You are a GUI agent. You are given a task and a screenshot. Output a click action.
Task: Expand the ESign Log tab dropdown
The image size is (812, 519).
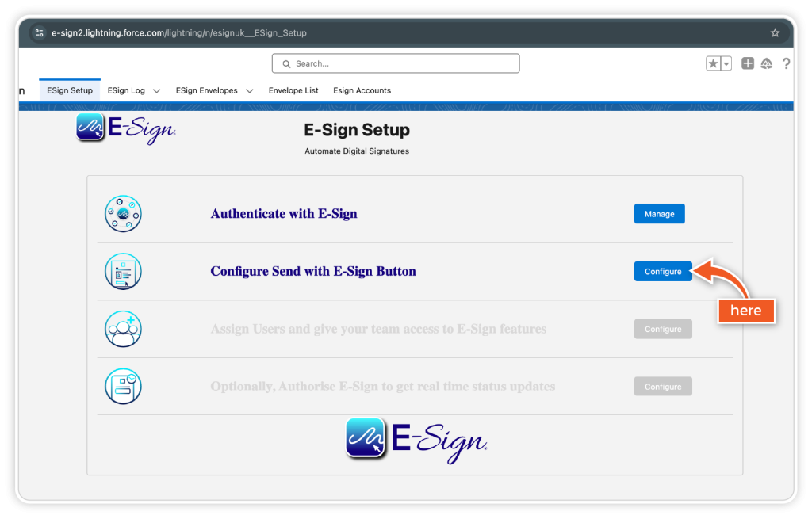[156, 91]
